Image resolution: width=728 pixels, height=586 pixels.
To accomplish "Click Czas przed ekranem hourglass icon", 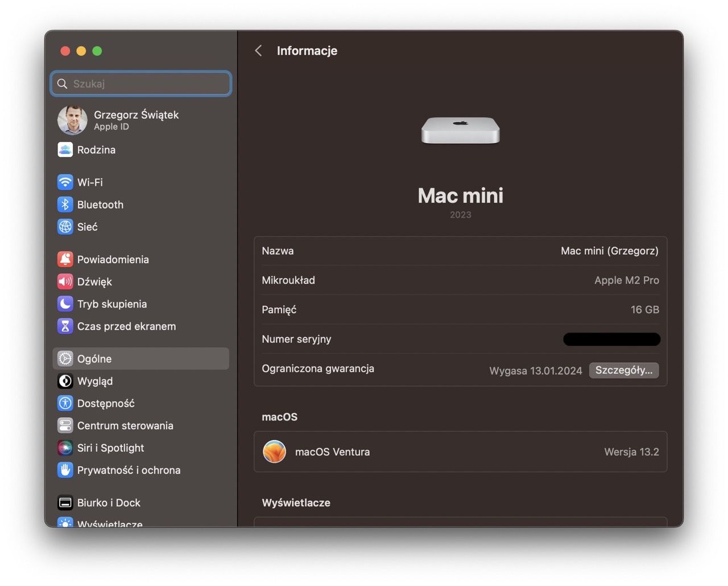I will [65, 326].
